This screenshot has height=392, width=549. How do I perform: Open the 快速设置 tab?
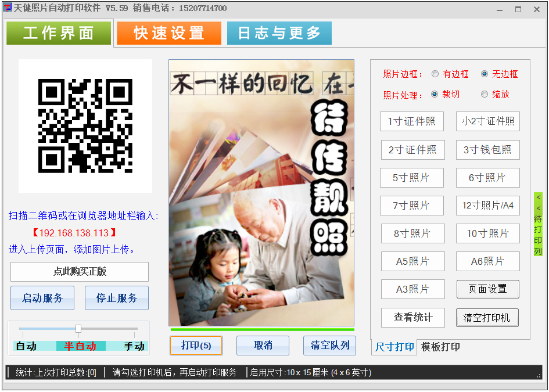169,33
